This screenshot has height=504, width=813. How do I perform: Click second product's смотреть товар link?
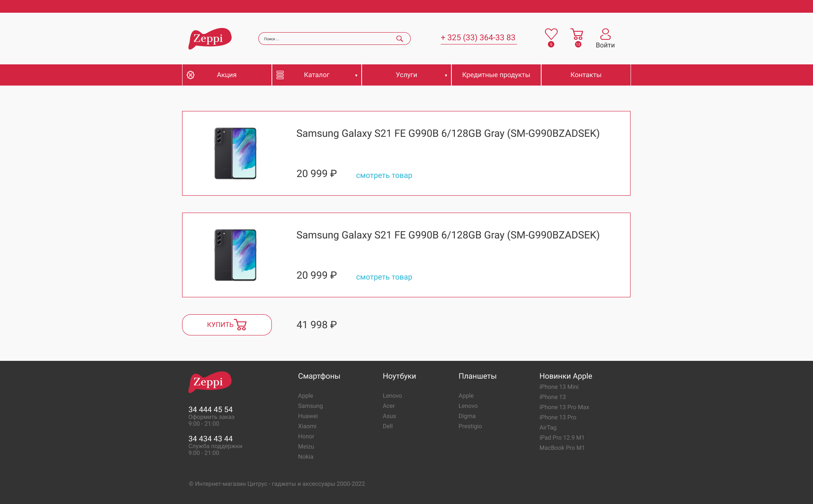click(384, 277)
